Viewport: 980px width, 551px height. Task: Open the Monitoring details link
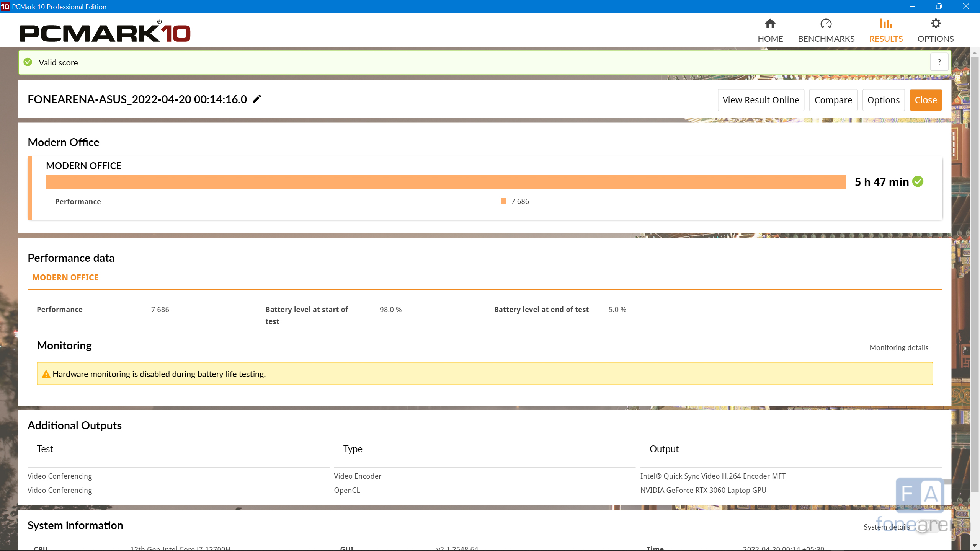[x=898, y=347]
